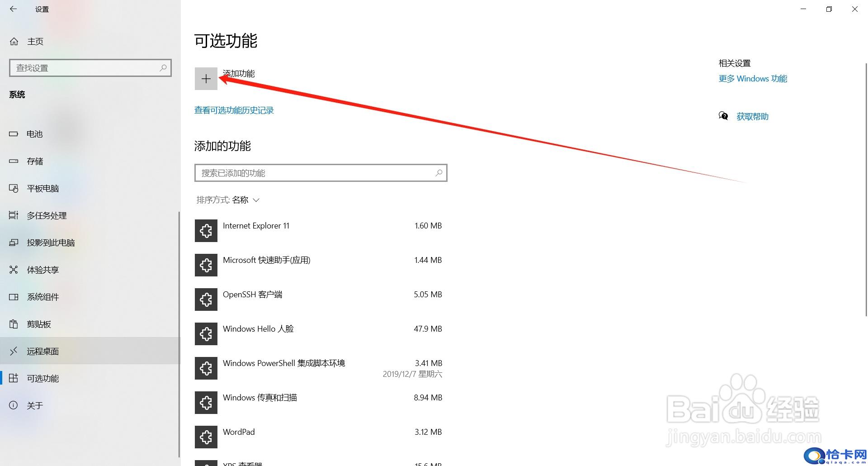
Task: Click the Microsoft 快速助手 puzzle icon
Action: click(x=206, y=265)
